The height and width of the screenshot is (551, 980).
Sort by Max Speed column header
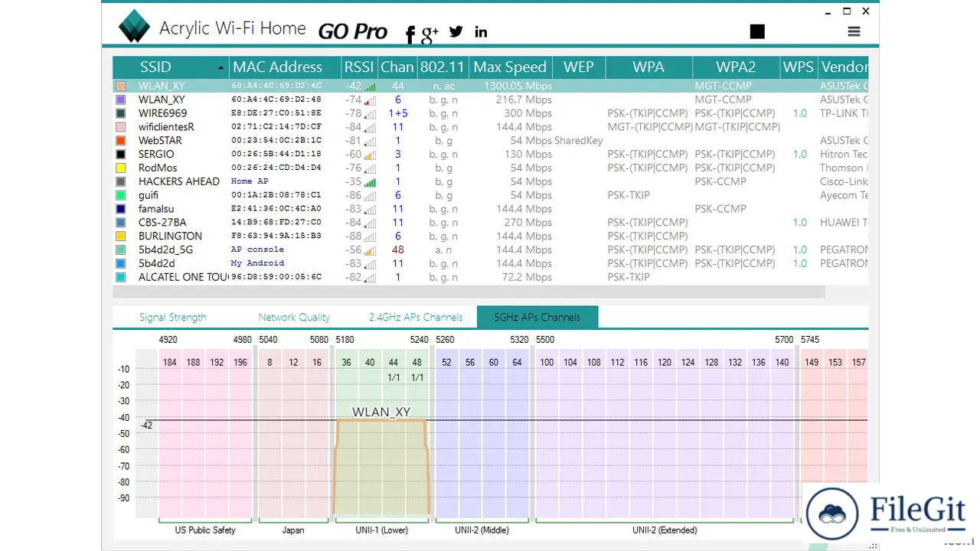[x=510, y=67]
